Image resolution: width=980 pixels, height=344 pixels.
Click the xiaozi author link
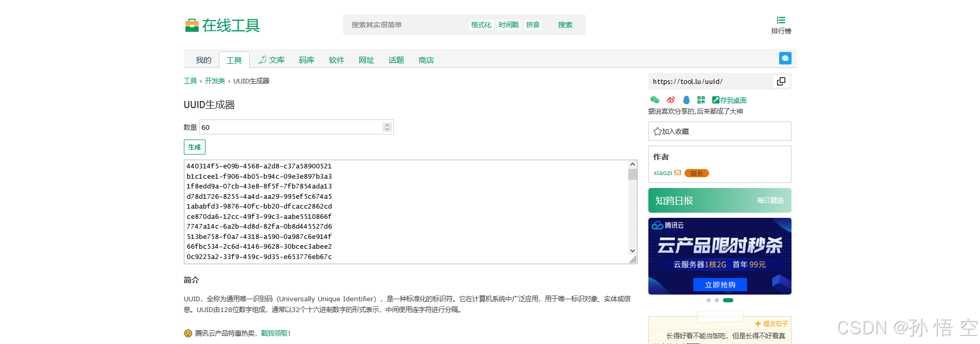[663, 173]
